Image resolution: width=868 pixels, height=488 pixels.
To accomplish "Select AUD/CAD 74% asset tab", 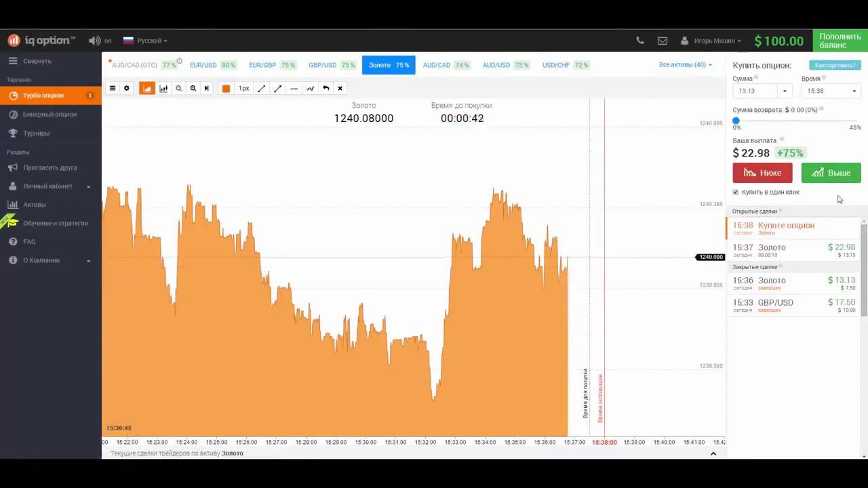I will (446, 65).
